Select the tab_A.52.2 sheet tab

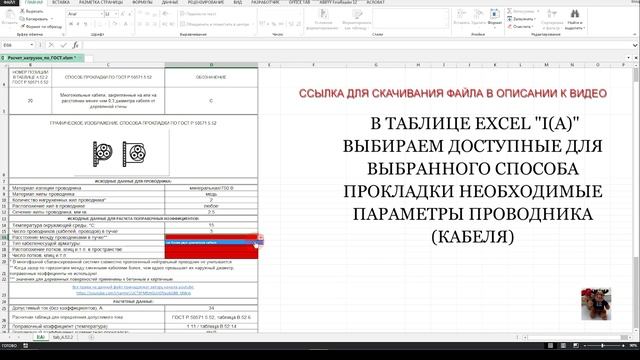tap(63, 337)
